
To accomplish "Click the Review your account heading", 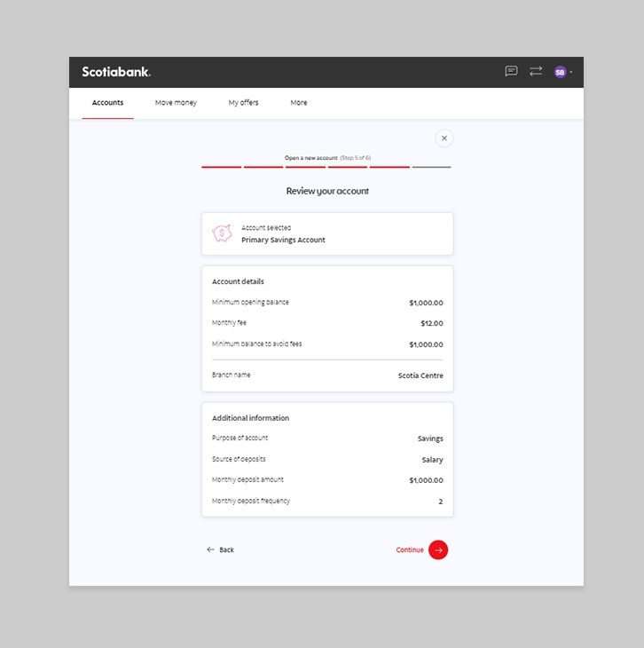I will 327,191.
